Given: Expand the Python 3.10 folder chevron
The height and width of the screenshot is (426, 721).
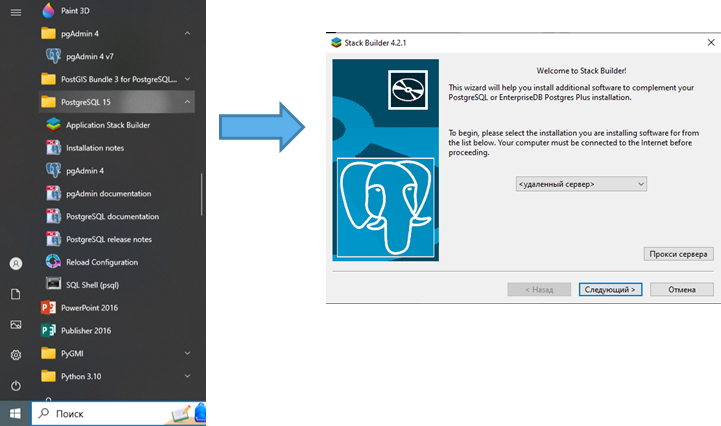Looking at the screenshot, I should coord(187,376).
